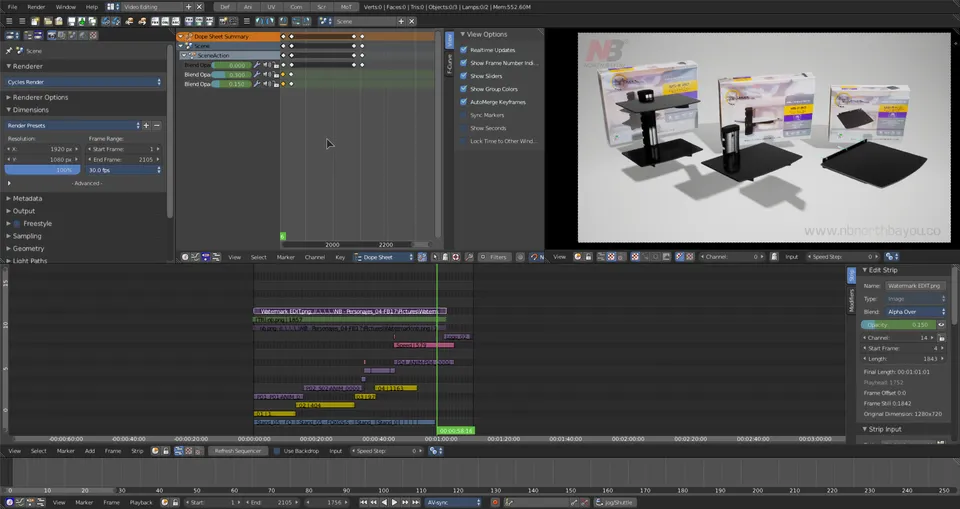
Task: Enable the Use Backdrop checkbox
Action: pos(277,451)
